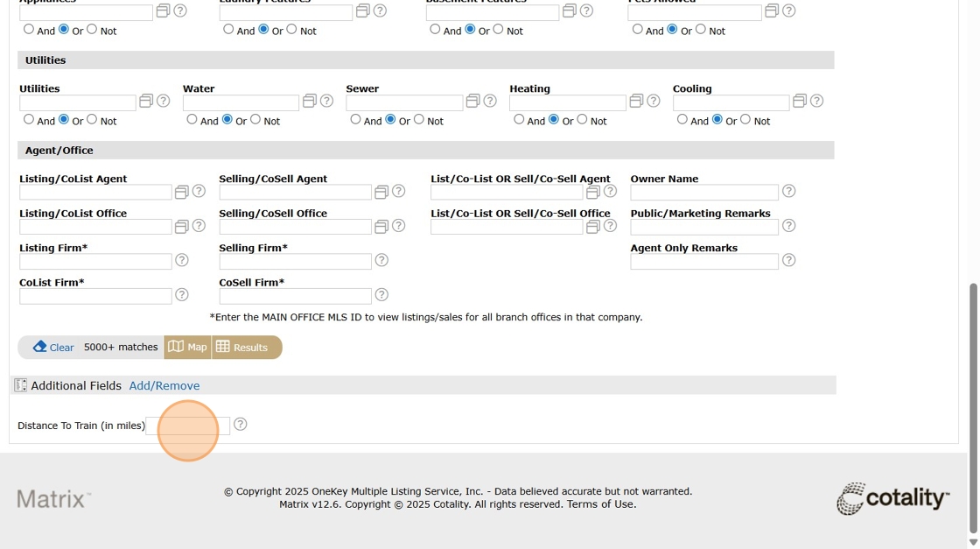Open the Heating options picker icon
The image size is (980, 549).
[x=636, y=102]
